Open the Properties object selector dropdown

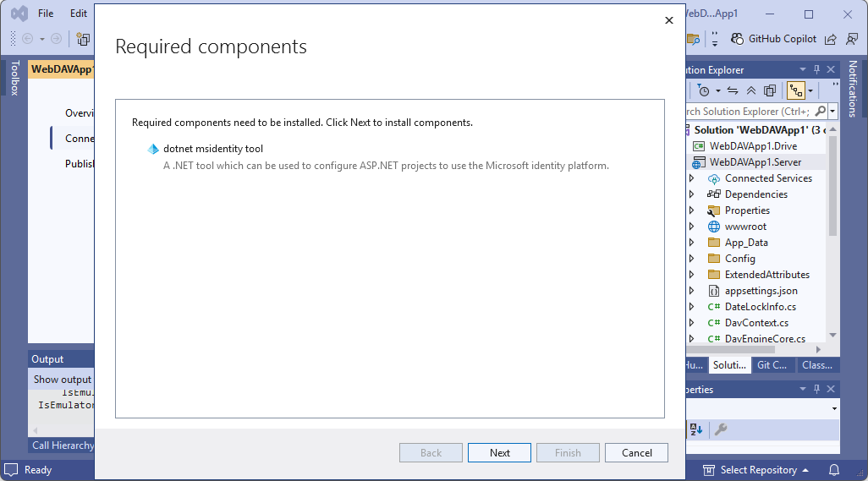point(834,408)
